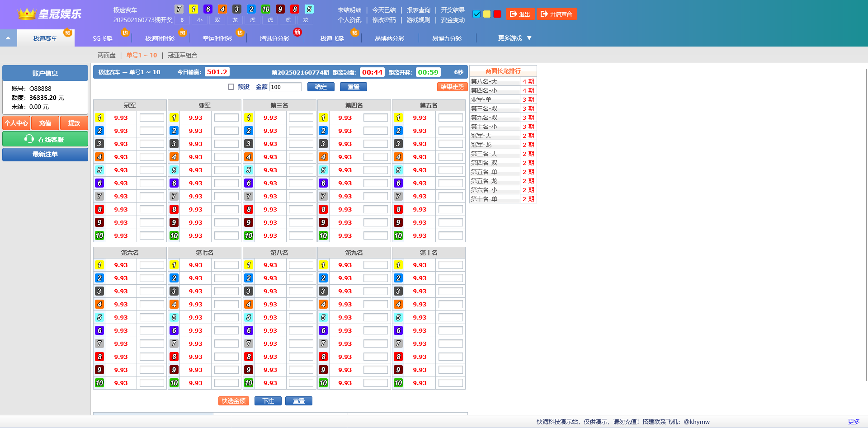This screenshot has height=428, width=868.
Task: Open the 腾讯分分彩 game tab
Action: (x=275, y=38)
